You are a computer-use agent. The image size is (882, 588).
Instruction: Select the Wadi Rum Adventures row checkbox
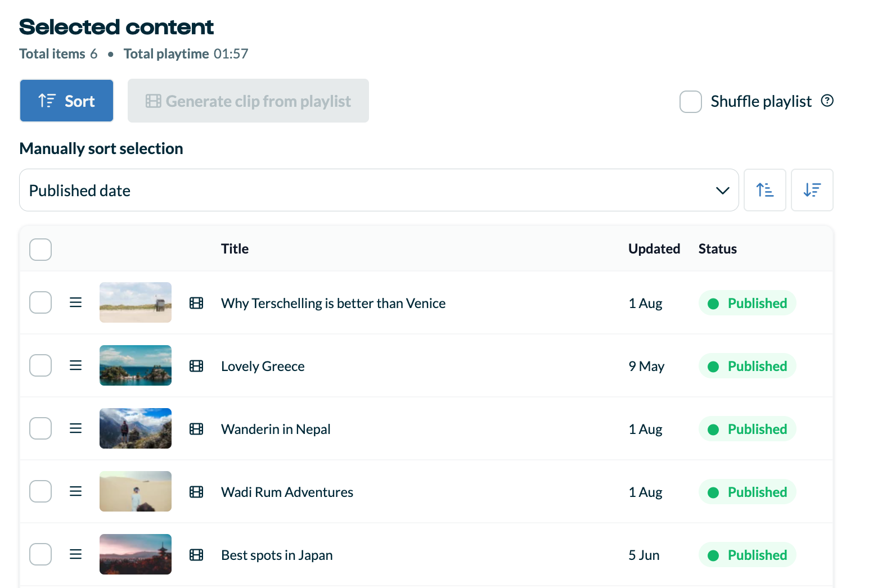click(x=40, y=491)
